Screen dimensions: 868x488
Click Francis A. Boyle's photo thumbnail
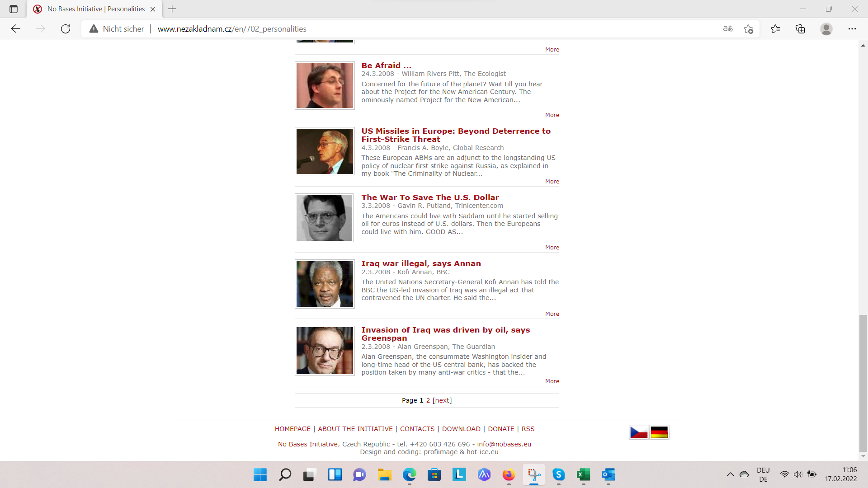point(325,151)
